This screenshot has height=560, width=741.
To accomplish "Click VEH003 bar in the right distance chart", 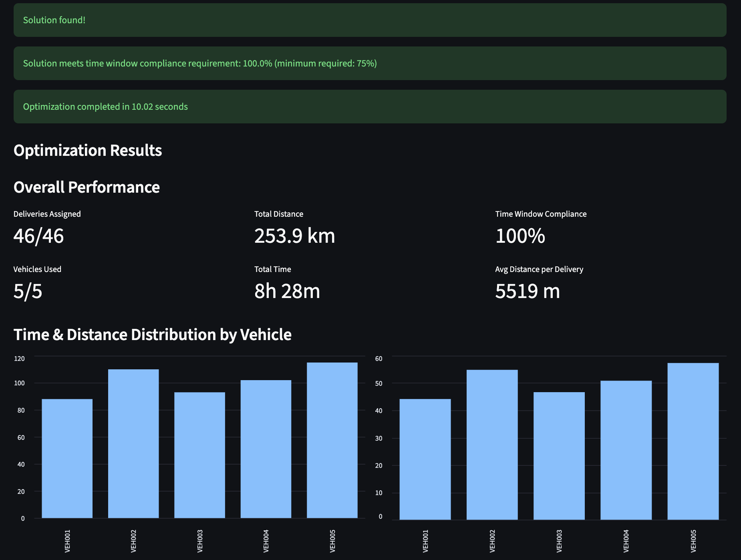I will click(x=559, y=456).
